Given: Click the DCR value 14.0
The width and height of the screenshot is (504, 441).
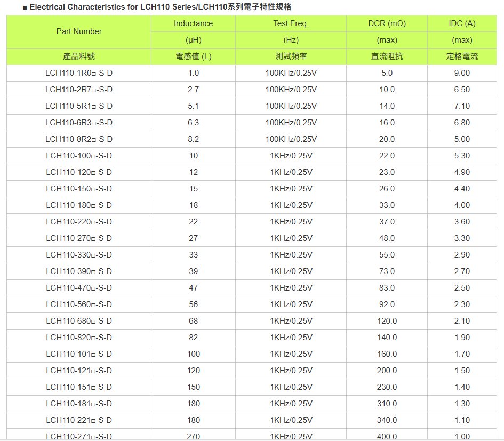Looking at the screenshot, I should pyautogui.click(x=387, y=106).
